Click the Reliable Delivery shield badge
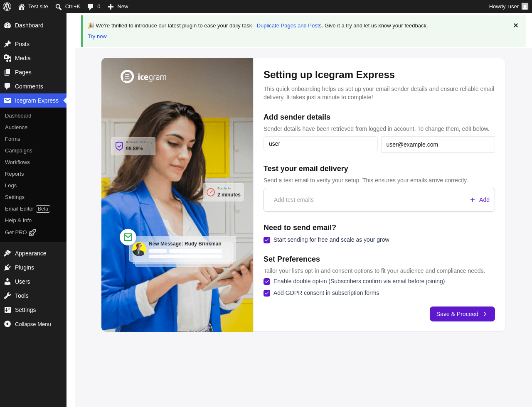The width and height of the screenshot is (532, 407). click(x=133, y=146)
